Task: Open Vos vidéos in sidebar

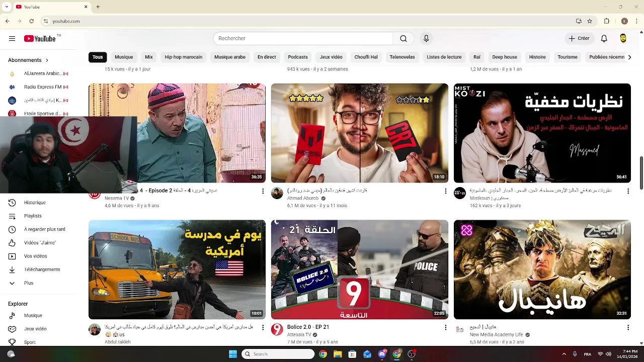Action: point(35,256)
